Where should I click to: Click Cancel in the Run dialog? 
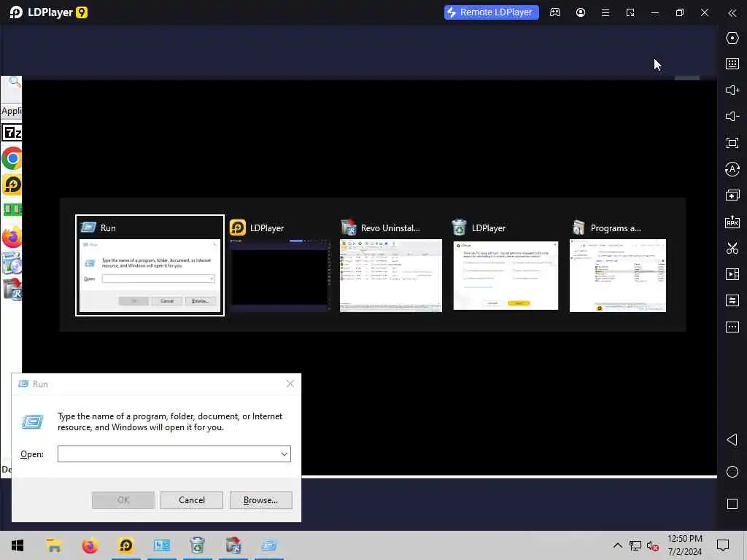point(192,500)
